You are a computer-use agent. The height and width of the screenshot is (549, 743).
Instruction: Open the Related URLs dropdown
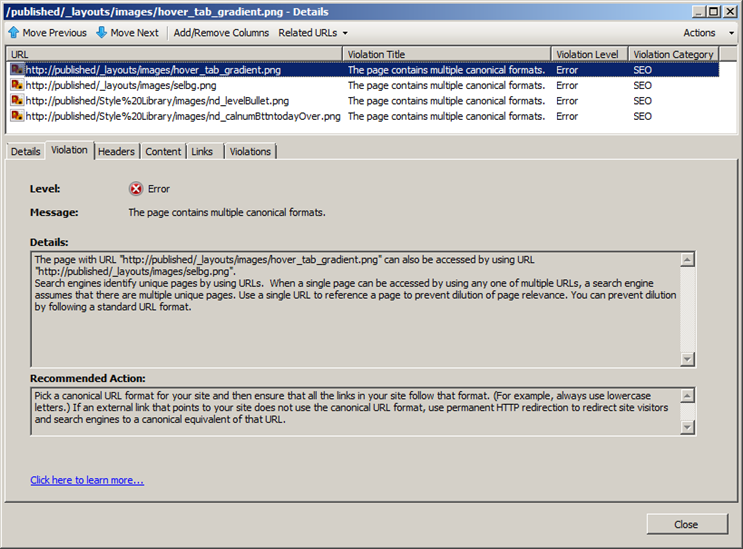[x=313, y=33]
